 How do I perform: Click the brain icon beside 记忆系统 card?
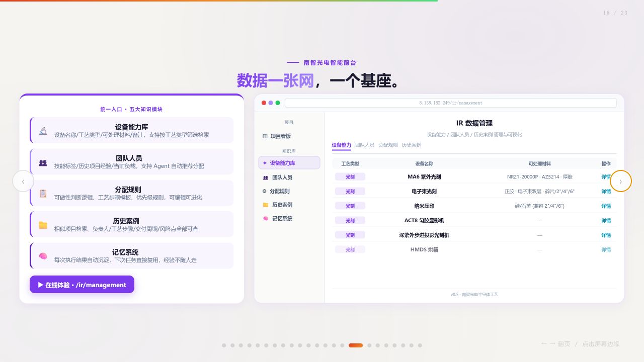point(43,256)
